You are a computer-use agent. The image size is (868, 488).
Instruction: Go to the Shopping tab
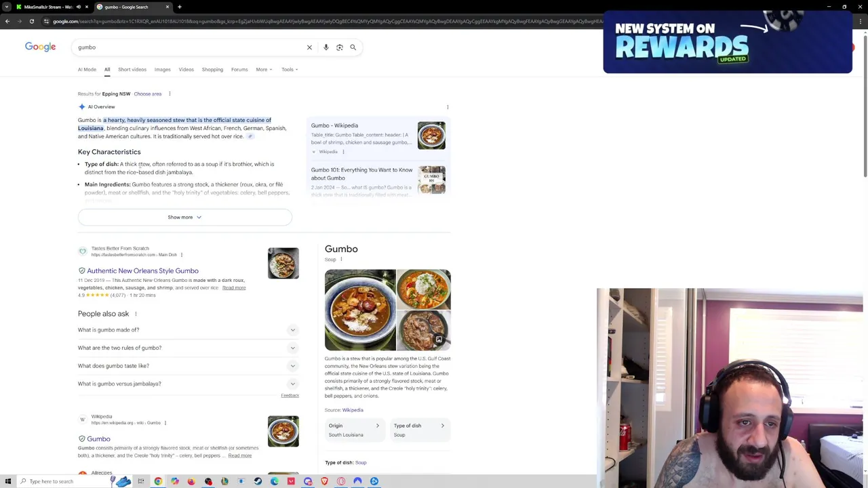(212, 69)
